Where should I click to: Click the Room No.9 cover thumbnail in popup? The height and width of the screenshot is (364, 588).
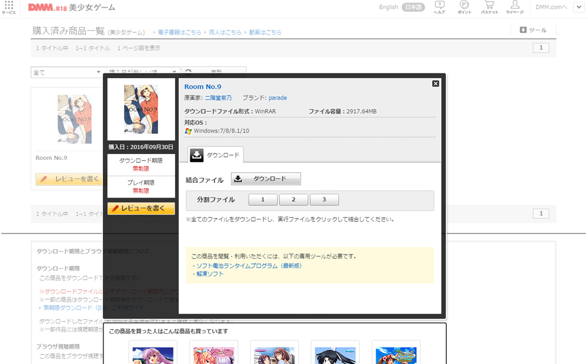pyautogui.click(x=141, y=109)
